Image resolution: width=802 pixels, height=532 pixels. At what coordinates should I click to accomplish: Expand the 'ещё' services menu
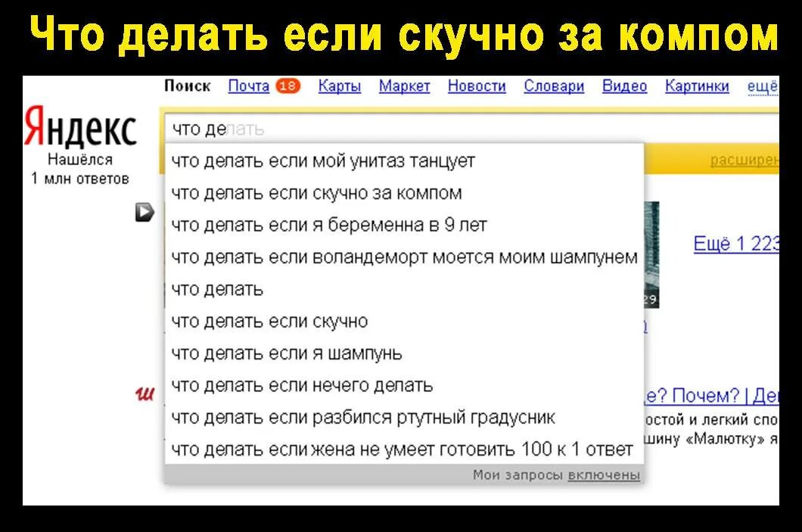point(761,86)
